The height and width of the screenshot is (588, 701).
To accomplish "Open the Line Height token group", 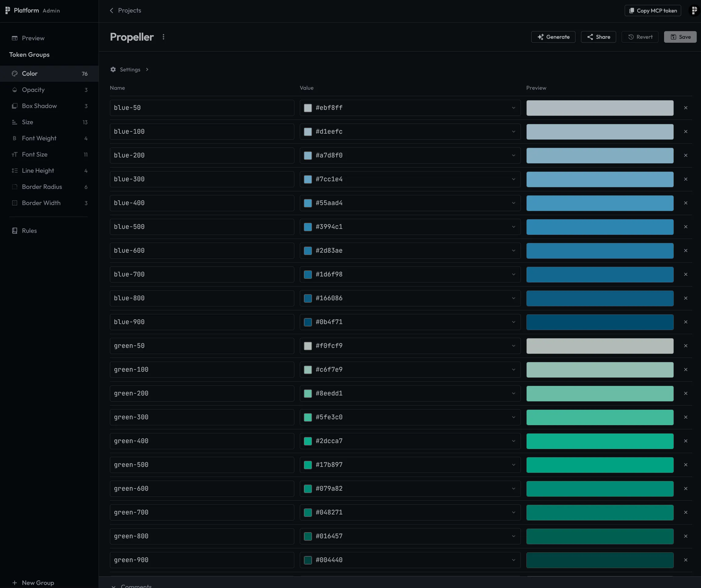I will click(49, 171).
